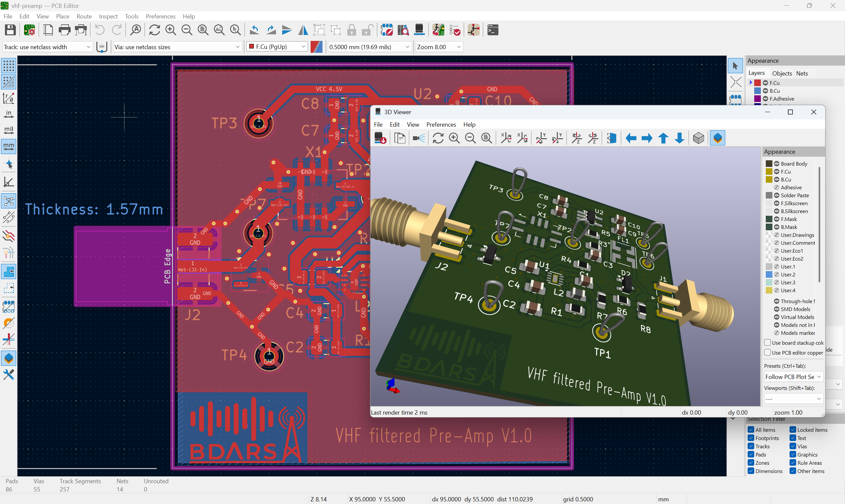Click the B.Cu layer color swatch
This screenshot has height=504, width=845.
tap(757, 91)
